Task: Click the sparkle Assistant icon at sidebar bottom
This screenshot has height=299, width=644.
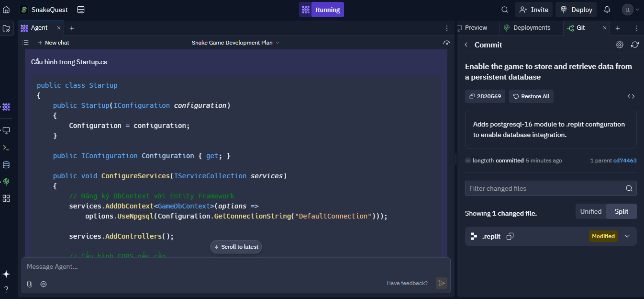Action: (x=6, y=274)
